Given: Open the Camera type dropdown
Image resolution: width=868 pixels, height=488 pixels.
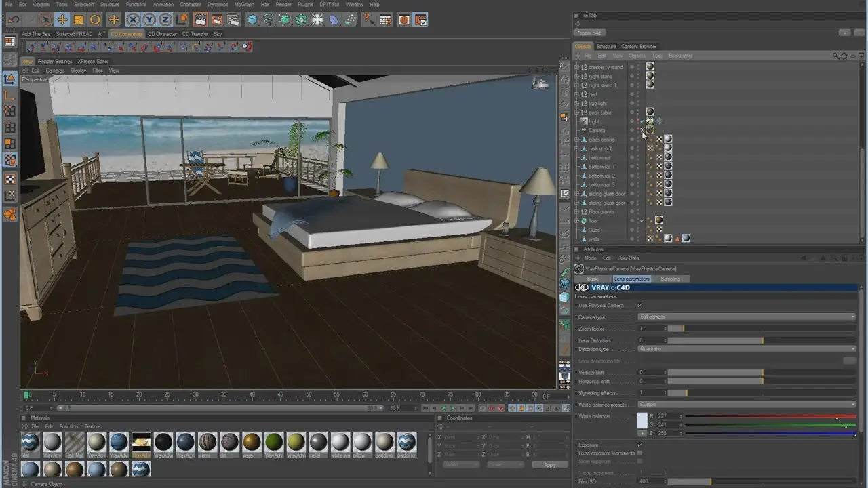Looking at the screenshot, I should coord(747,317).
